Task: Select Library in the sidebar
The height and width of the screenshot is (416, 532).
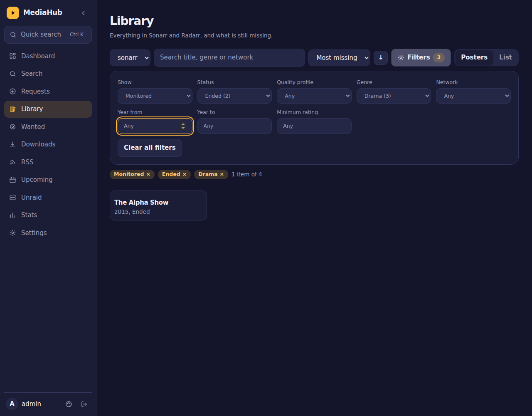Action: (48, 109)
